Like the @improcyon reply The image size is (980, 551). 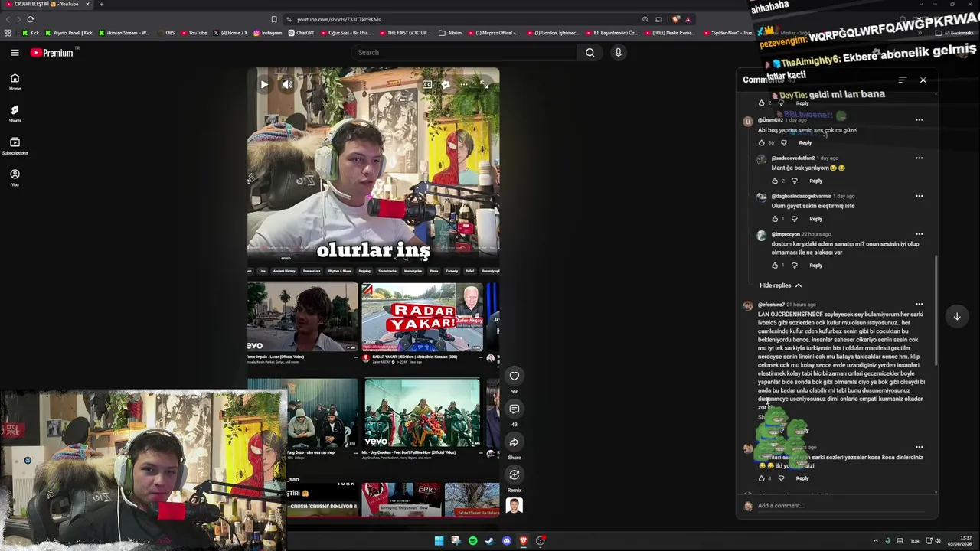[775, 266]
